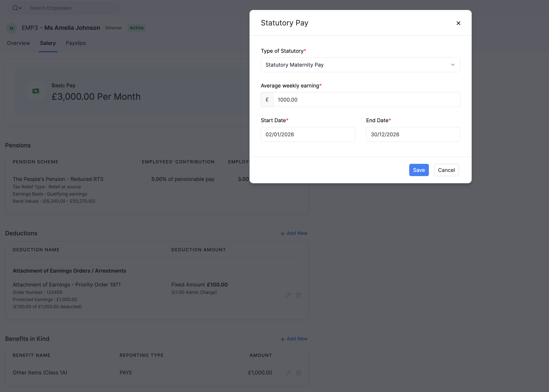
Task: Edit the Other Items (Class 1A) benefit
Action: (x=288, y=373)
